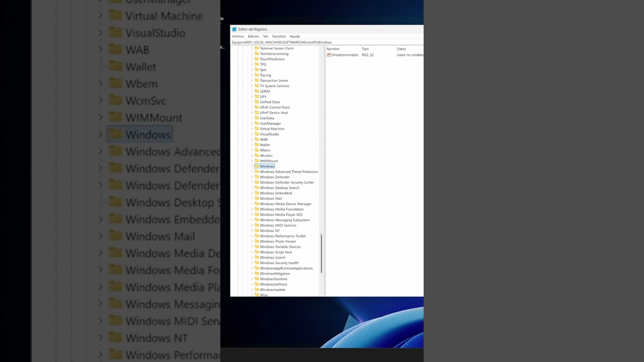This screenshot has height=362, width=644.
Task: Click the Windows Mail folder icon
Action: coord(257,199)
